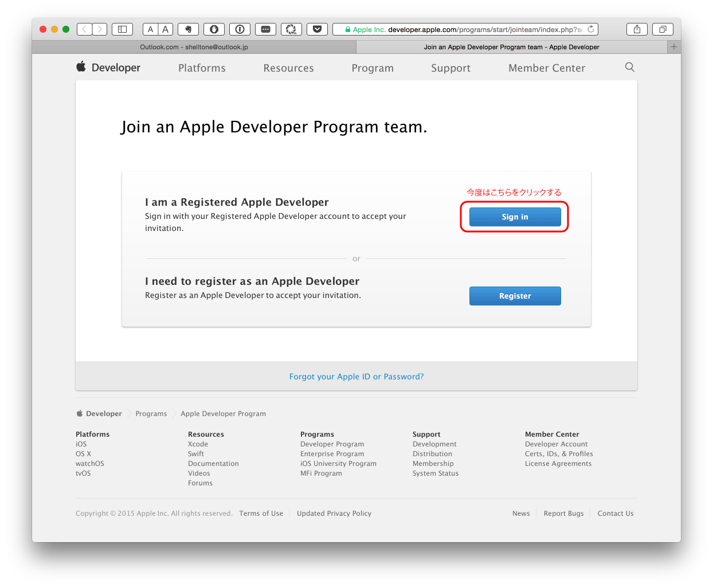713x588 pixels.
Task: Open the watchOS footer link
Action: pos(90,464)
